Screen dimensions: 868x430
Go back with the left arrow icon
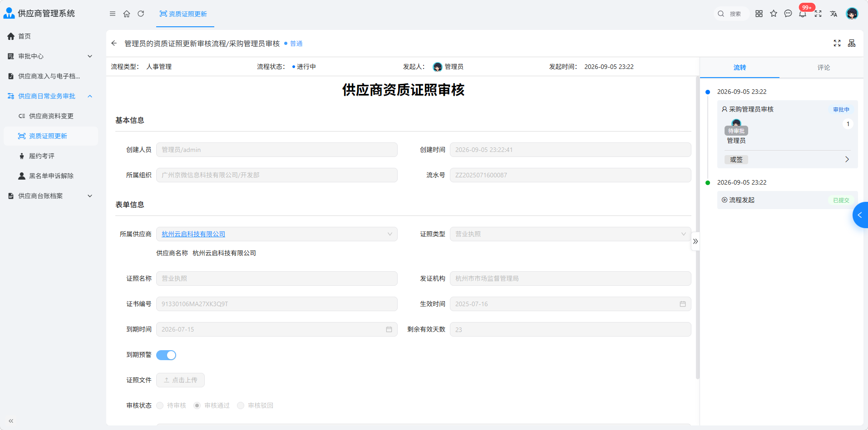click(x=114, y=43)
